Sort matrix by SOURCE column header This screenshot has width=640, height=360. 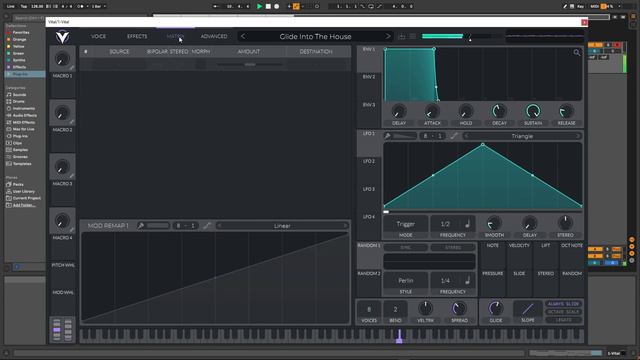point(119,51)
